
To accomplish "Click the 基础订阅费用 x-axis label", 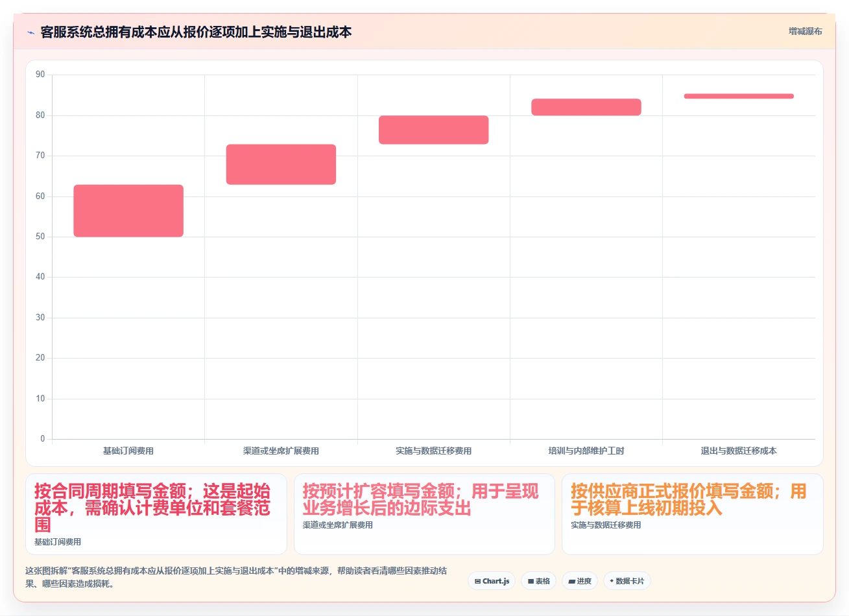I will (x=128, y=451).
